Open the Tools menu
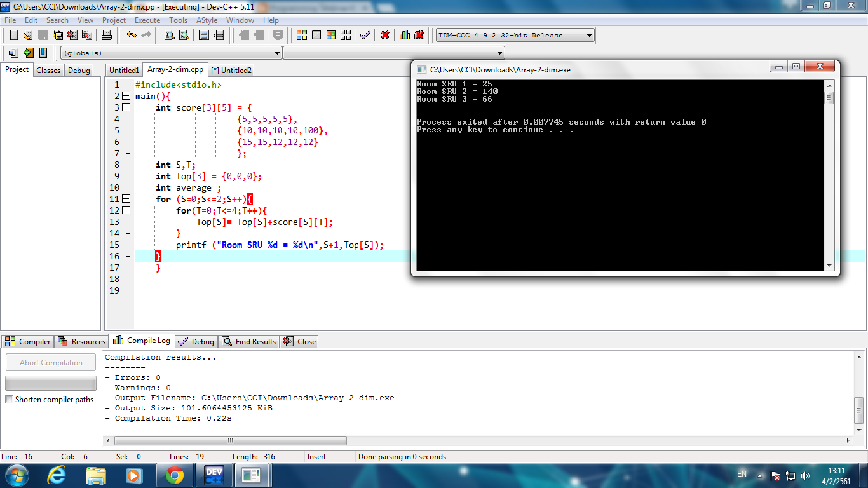This screenshot has width=868, height=488. click(178, 20)
